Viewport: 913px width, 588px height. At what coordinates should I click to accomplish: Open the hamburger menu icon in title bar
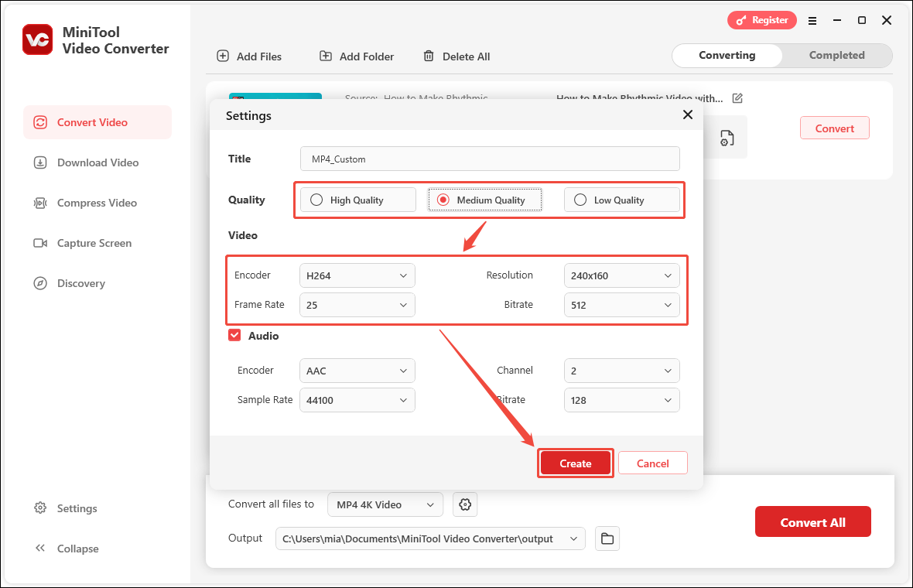812,21
